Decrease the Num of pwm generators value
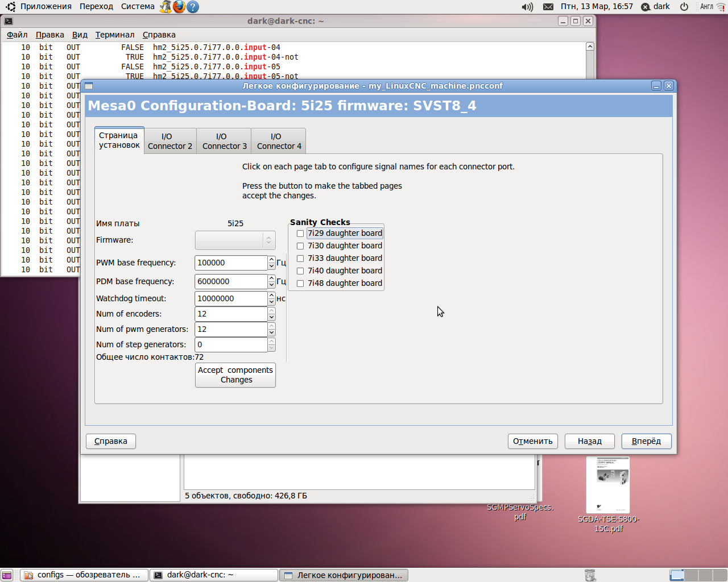 271,332
